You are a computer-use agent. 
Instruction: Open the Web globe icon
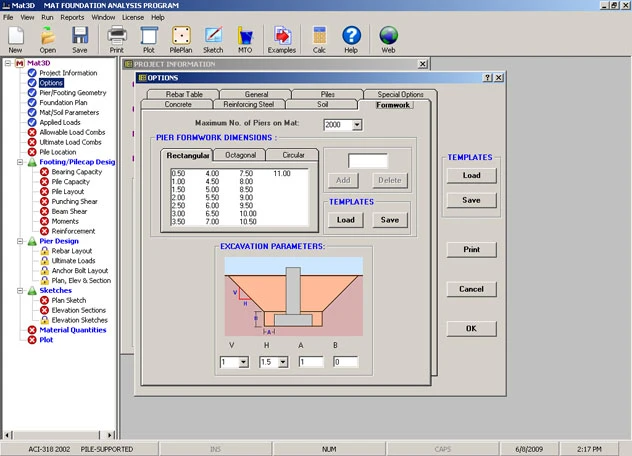tap(389, 40)
